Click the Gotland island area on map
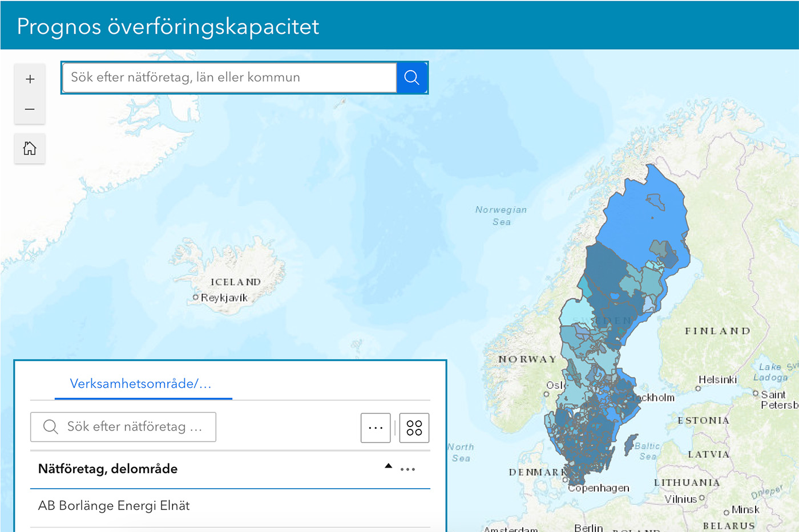Screen dimensions: 799x532 pos(629,444)
